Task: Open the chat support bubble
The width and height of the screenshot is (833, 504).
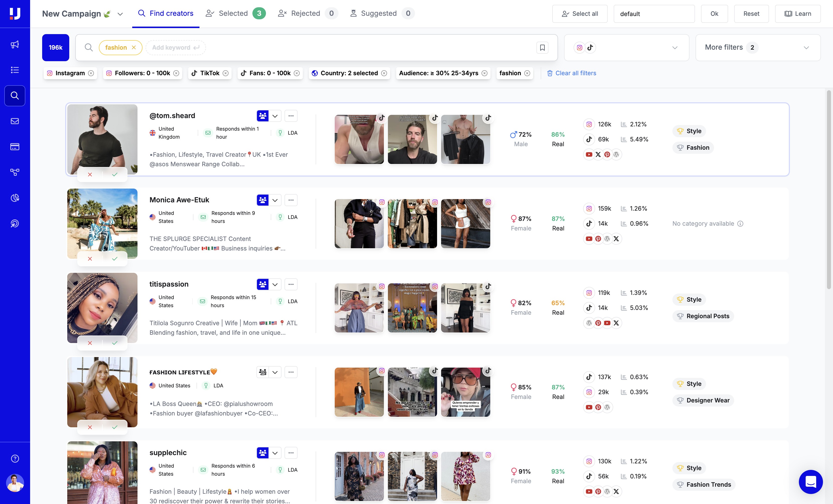Action: pyautogui.click(x=810, y=482)
